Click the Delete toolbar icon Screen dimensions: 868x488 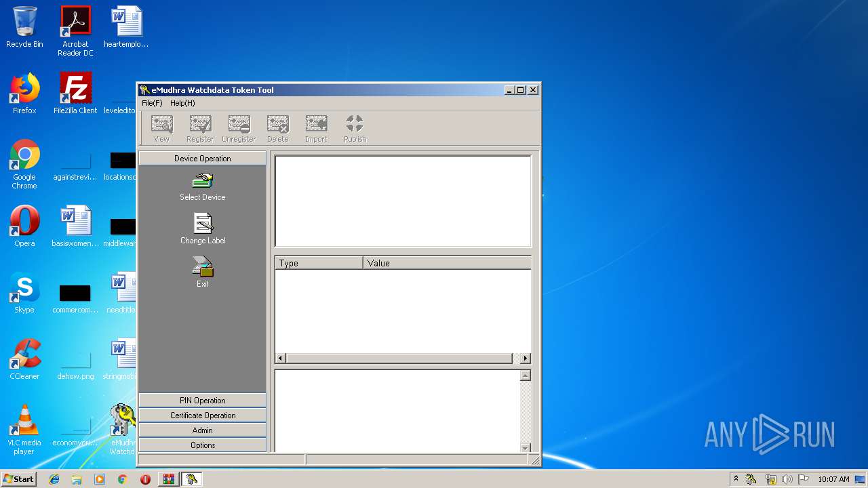(x=277, y=128)
